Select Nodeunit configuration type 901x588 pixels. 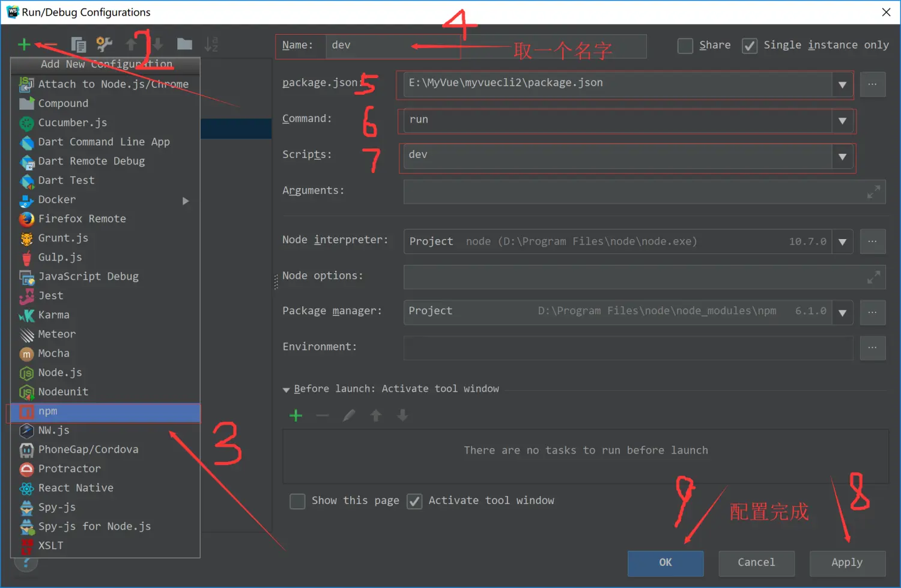[x=106, y=392]
